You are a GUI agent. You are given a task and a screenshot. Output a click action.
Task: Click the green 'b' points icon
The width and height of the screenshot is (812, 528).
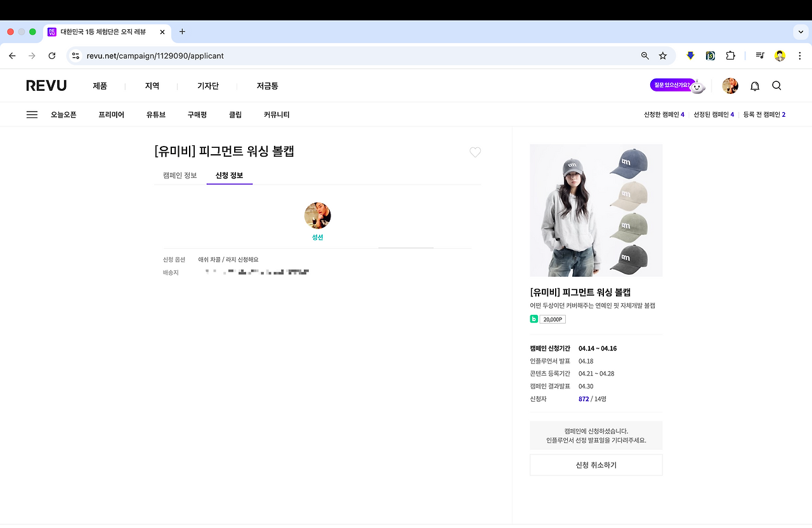534,319
